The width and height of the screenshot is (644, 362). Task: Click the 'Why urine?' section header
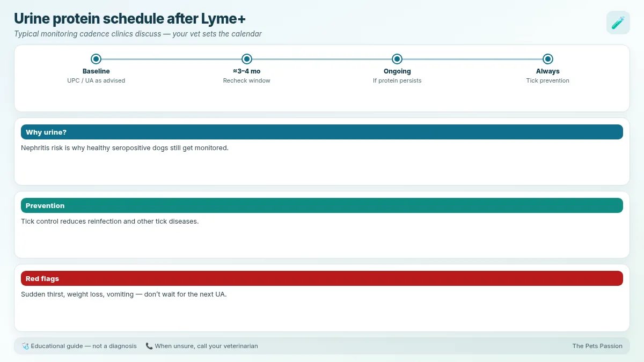pyautogui.click(x=322, y=132)
